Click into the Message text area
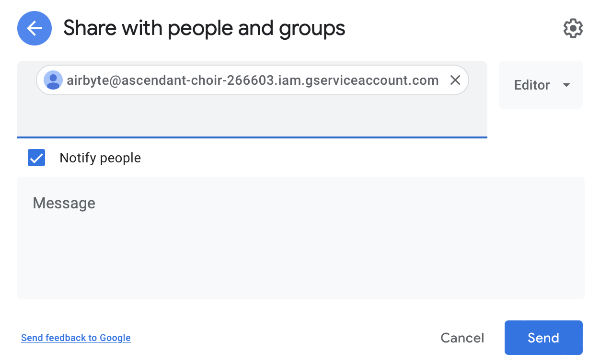Image resolution: width=600 pixels, height=364 pixels. pyautogui.click(x=300, y=238)
